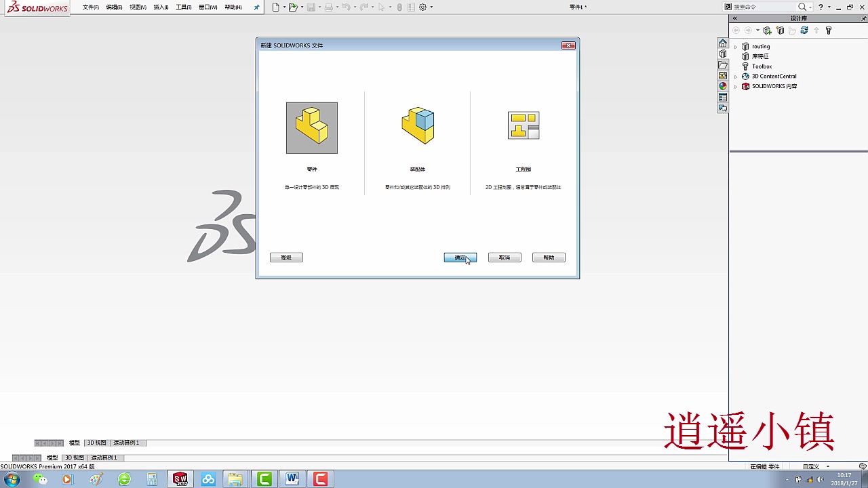The width and height of the screenshot is (868, 488).
Task: Click the 搜索命令 search field
Action: 764,7
